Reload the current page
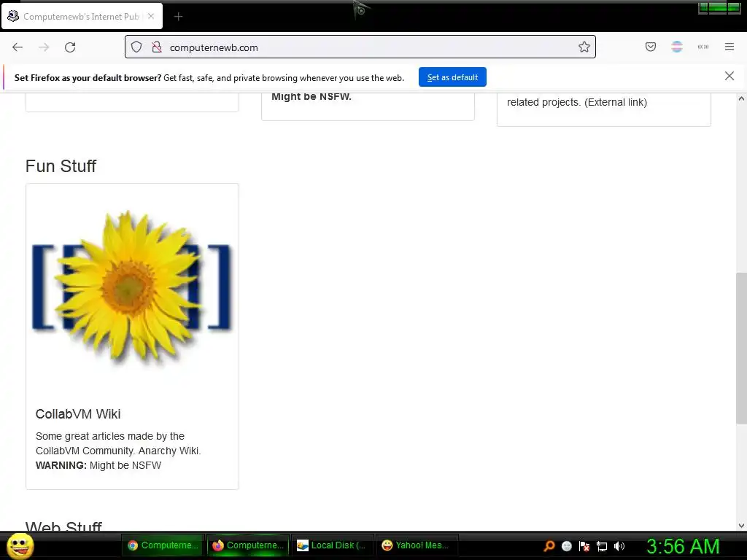 point(70,47)
